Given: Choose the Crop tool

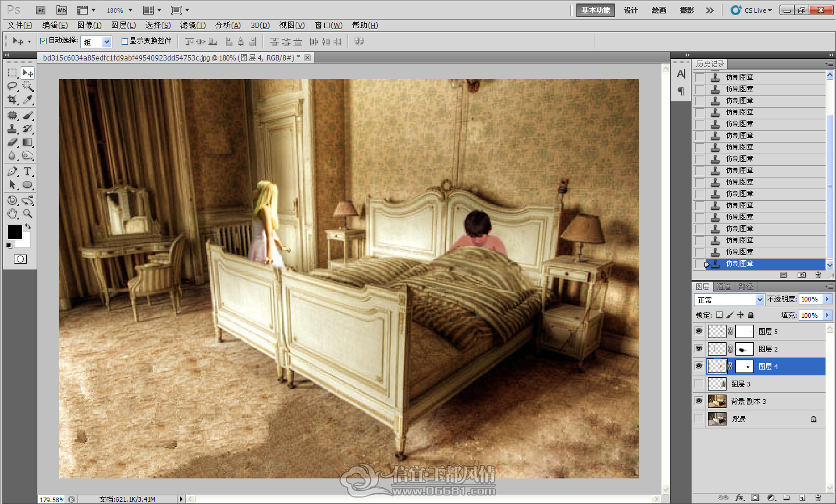Looking at the screenshot, I should click(x=12, y=100).
